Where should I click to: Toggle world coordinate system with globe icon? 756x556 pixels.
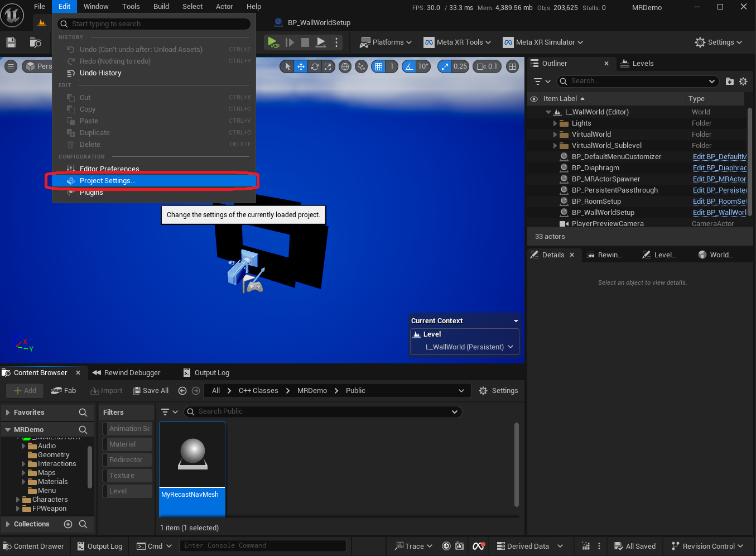pyautogui.click(x=345, y=66)
